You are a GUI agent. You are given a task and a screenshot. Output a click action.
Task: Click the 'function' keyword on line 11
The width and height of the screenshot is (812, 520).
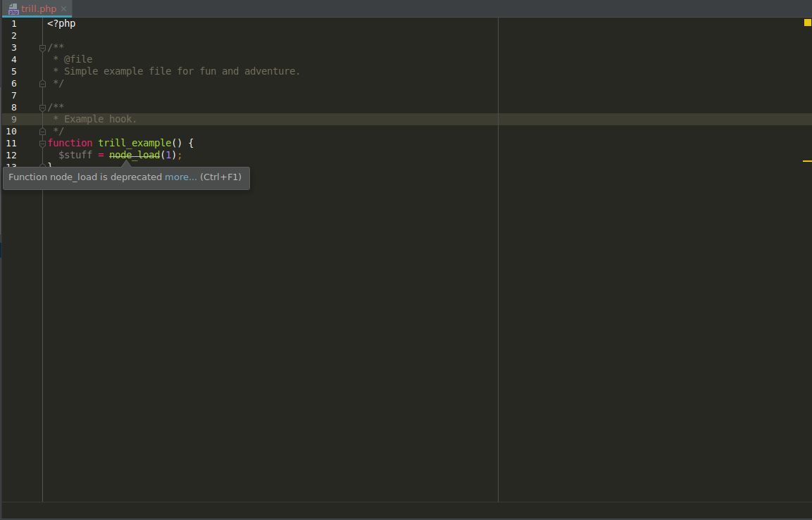[x=70, y=143]
